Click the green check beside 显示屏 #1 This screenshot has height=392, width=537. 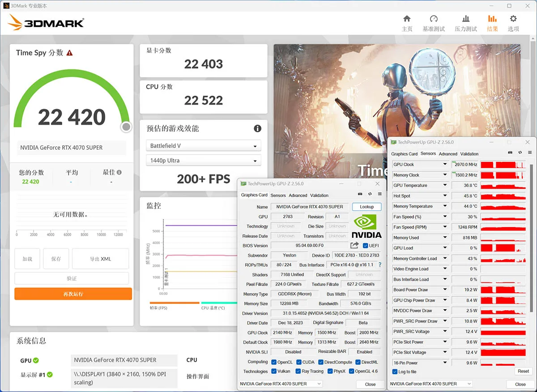click(50, 375)
